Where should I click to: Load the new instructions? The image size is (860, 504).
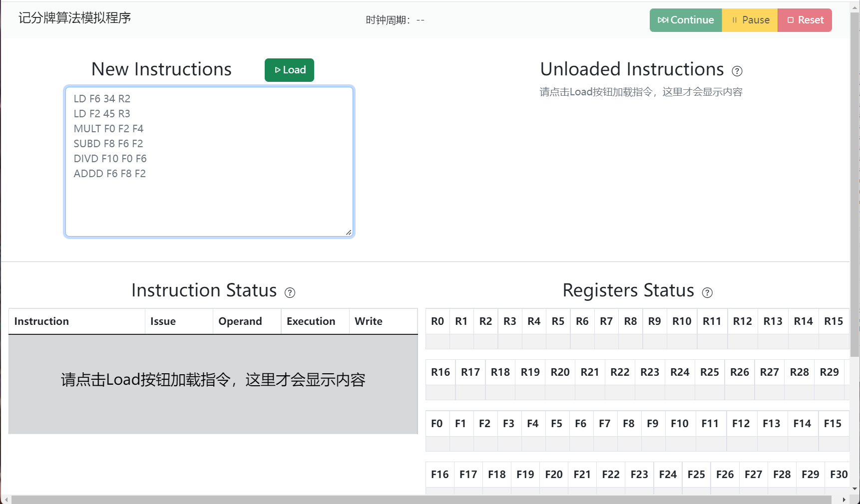(x=289, y=70)
